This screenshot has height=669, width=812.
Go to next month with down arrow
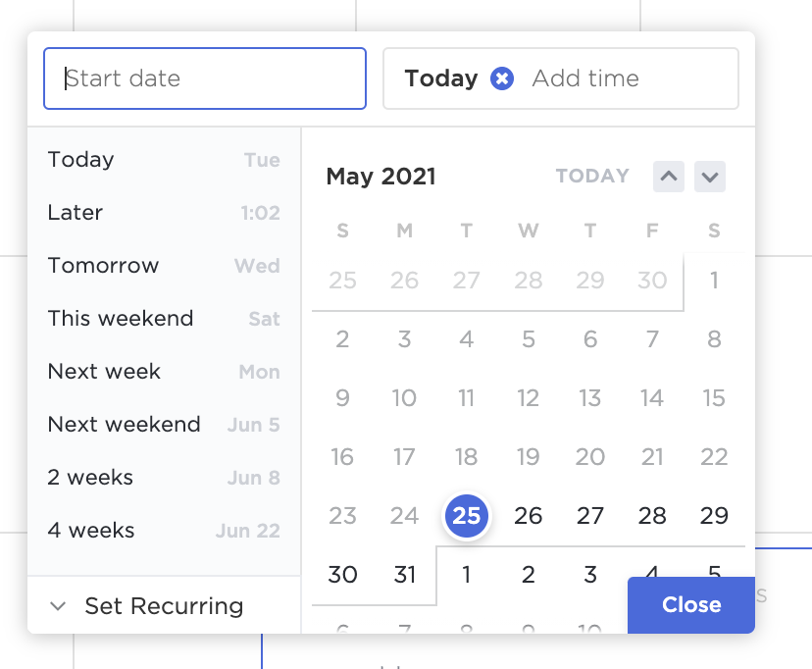[710, 177]
